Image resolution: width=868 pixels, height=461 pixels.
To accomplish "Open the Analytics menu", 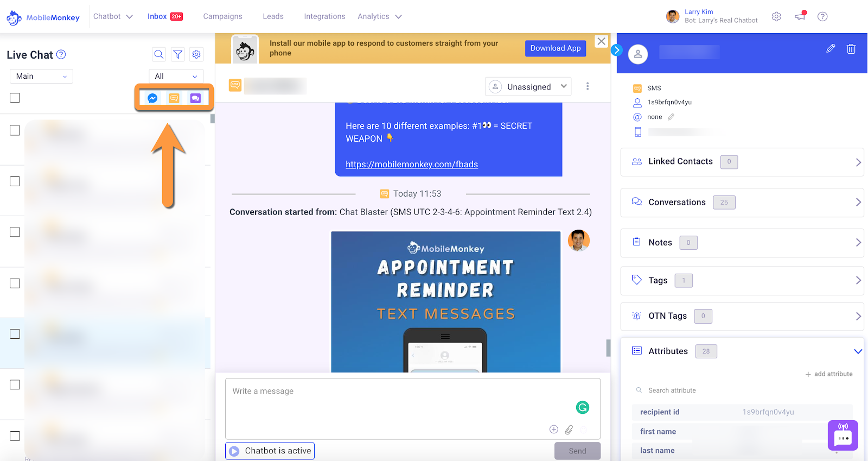I will point(380,16).
